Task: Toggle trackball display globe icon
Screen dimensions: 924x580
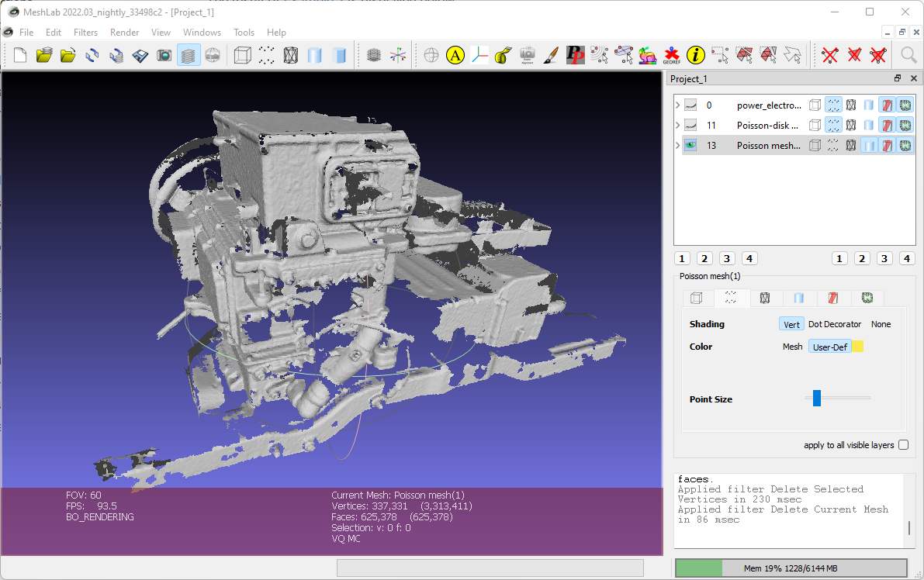Action: (x=431, y=55)
